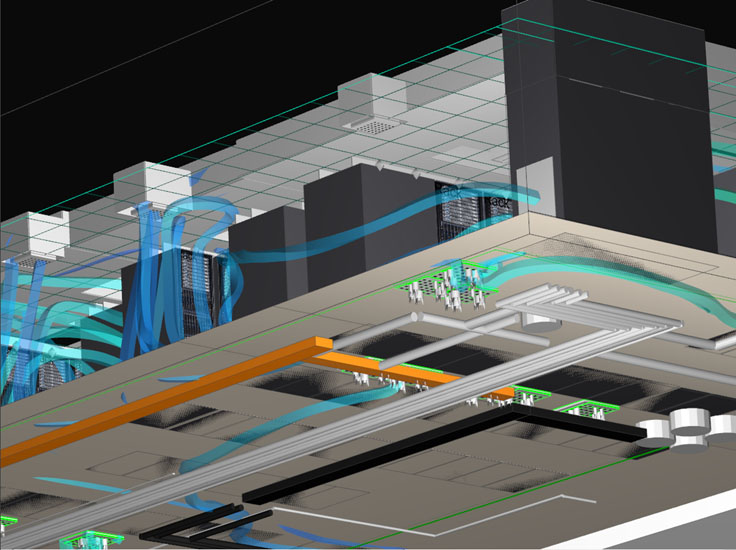Select the perforated server rack door below tall cabinet
The image size is (736, 550).
(x=459, y=208)
